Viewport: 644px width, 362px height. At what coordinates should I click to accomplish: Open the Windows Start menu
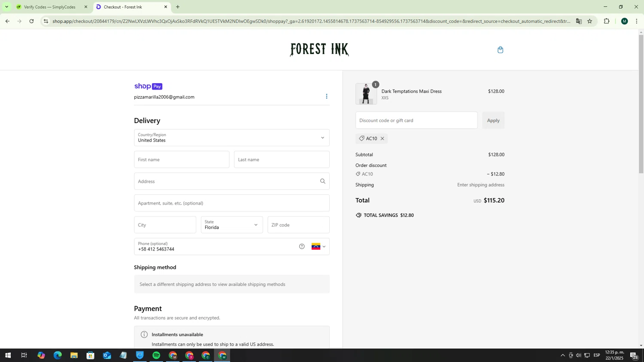[x=8, y=355]
